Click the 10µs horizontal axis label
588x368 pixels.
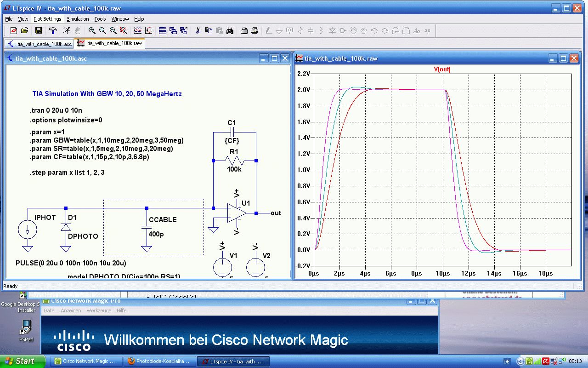[x=442, y=273]
